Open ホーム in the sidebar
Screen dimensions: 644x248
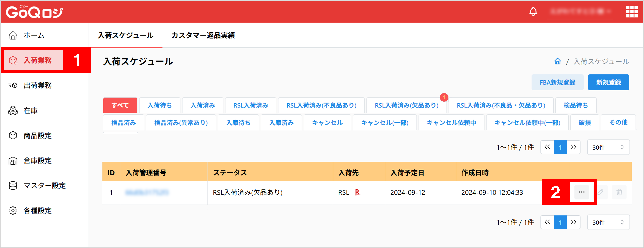coord(34,35)
